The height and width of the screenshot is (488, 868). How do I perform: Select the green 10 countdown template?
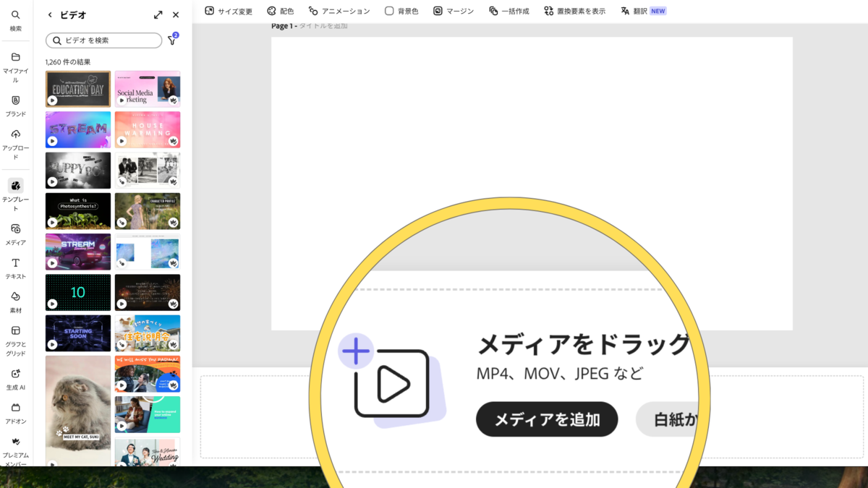pyautogui.click(x=78, y=292)
